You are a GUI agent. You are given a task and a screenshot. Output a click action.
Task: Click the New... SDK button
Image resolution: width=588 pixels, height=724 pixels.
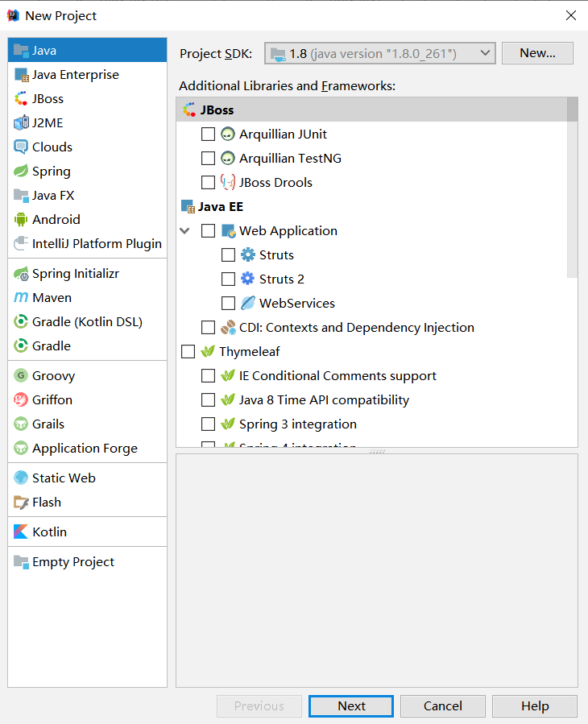coord(537,53)
